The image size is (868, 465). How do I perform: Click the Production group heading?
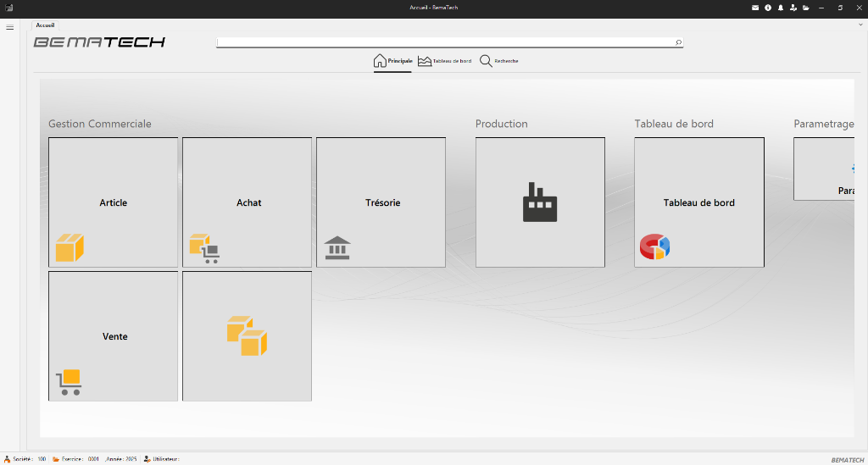[502, 124]
